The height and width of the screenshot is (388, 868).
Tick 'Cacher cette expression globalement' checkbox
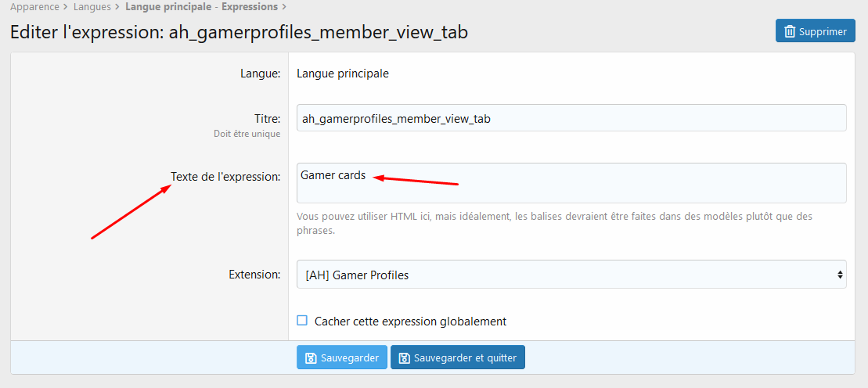coord(301,321)
